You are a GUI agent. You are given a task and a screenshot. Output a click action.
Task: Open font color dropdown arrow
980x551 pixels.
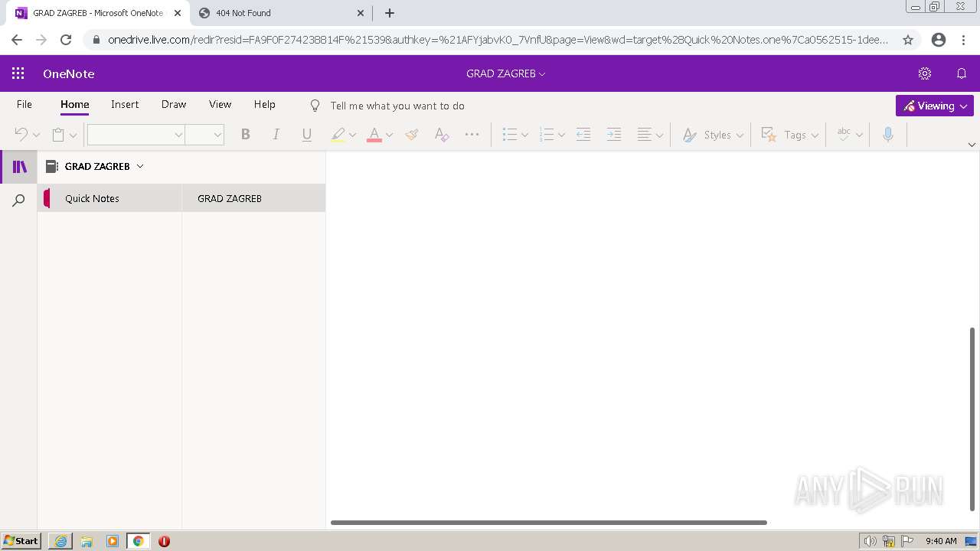[x=389, y=135]
